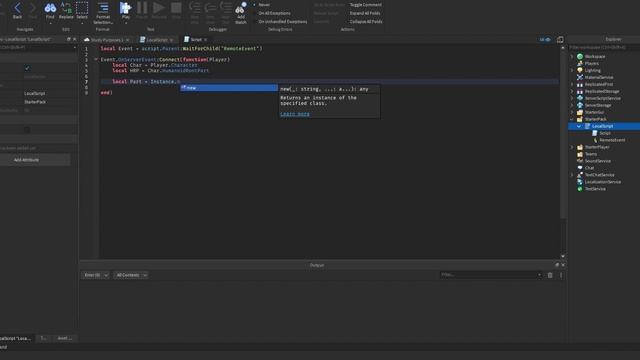640x360 pixels.
Task: Select LocalizationService in Explorer
Action: pyautogui.click(x=602, y=182)
